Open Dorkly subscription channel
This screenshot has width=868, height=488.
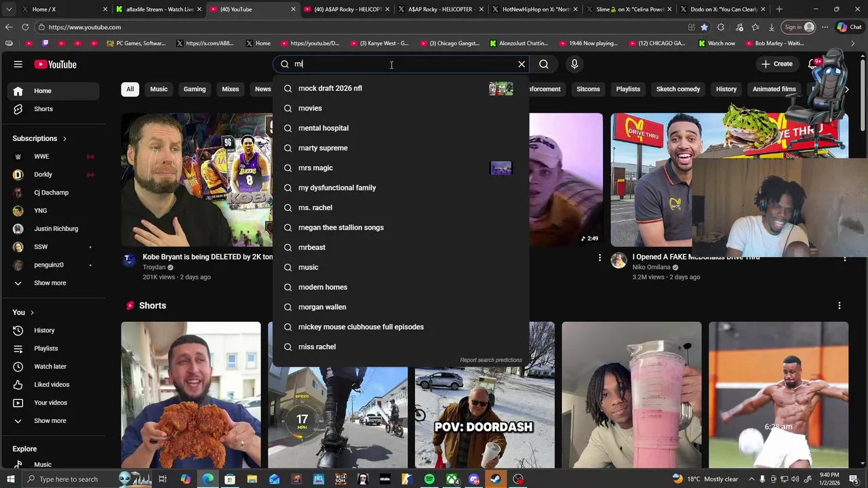(54, 175)
